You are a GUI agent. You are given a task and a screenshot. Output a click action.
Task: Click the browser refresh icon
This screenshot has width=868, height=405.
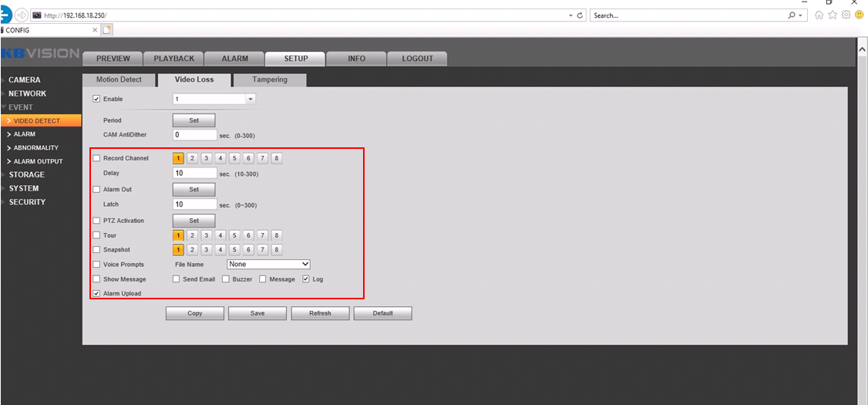coord(580,15)
